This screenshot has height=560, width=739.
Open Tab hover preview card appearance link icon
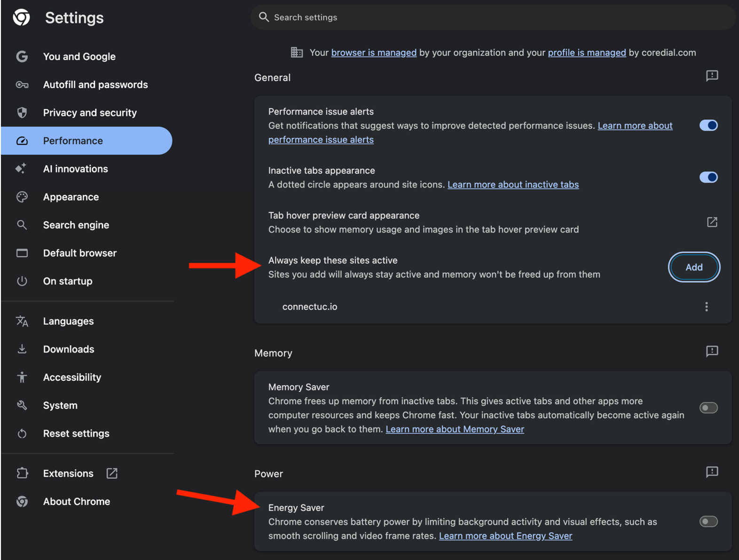[x=712, y=222]
